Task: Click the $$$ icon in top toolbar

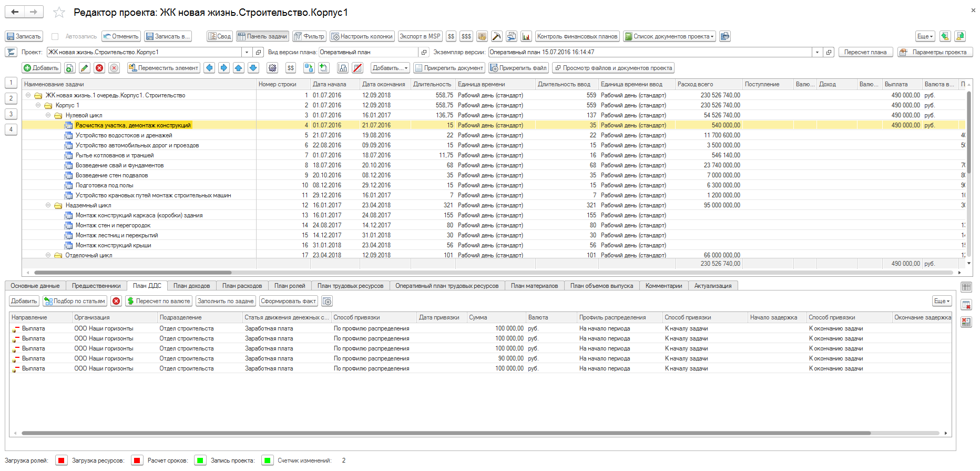Action: [466, 36]
